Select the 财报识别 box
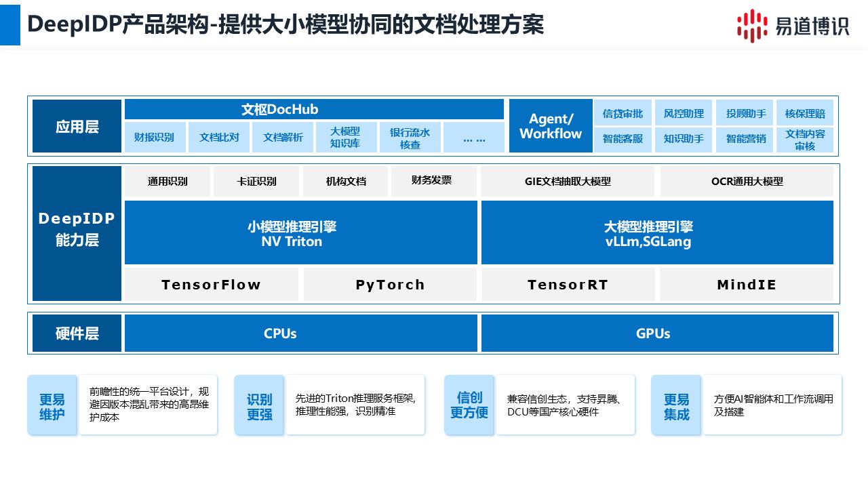Image resolution: width=868 pixels, height=488 pixels. pyautogui.click(x=154, y=137)
